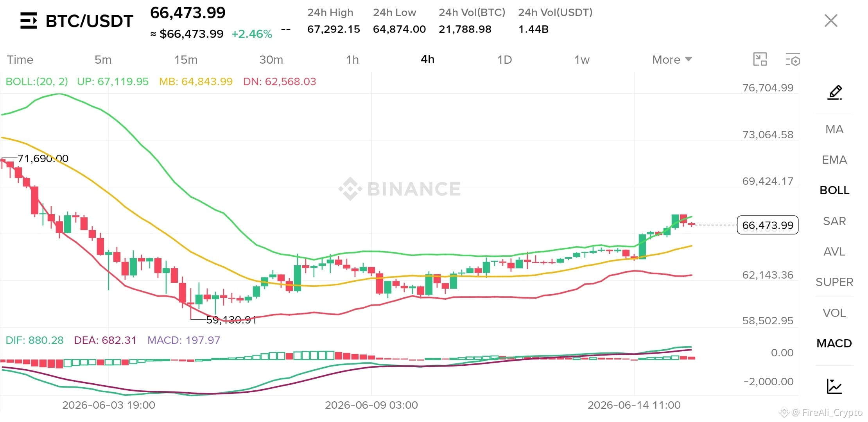Select the 1D interval tab

click(x=504, y=59)
